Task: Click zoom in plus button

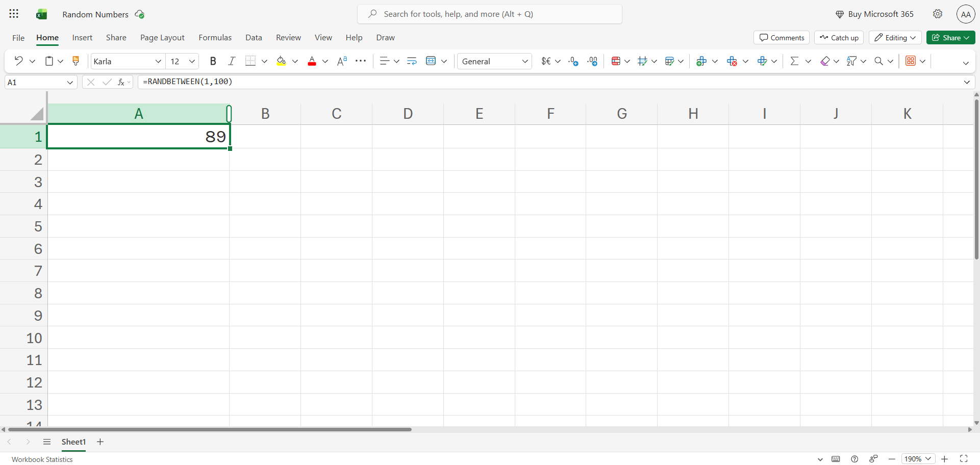Action: click(x=945, y=459)
